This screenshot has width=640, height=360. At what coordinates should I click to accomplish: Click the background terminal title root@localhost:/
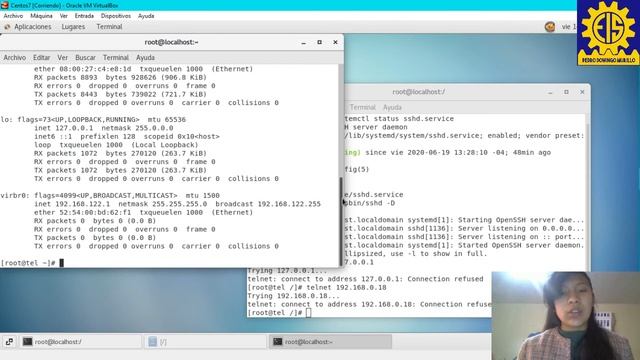(x=418, y=92)
